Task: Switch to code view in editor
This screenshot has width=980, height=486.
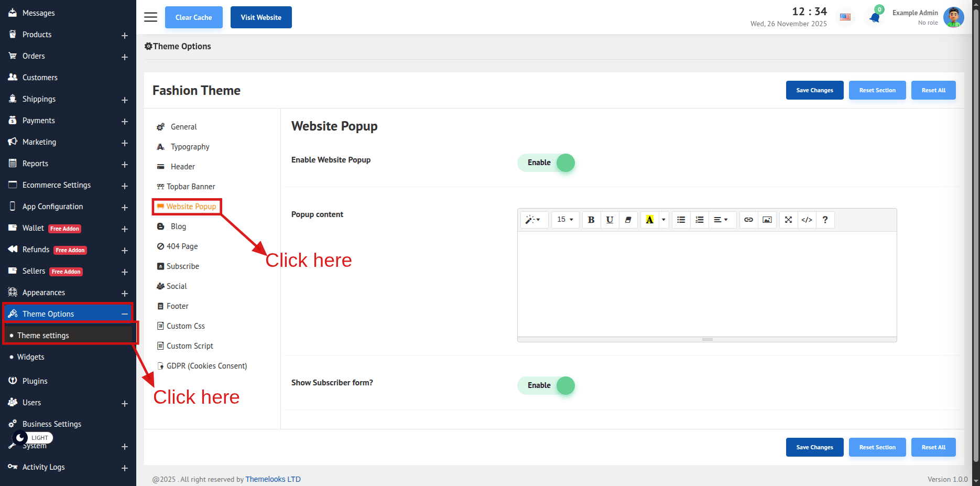Action: pos(807,220)
